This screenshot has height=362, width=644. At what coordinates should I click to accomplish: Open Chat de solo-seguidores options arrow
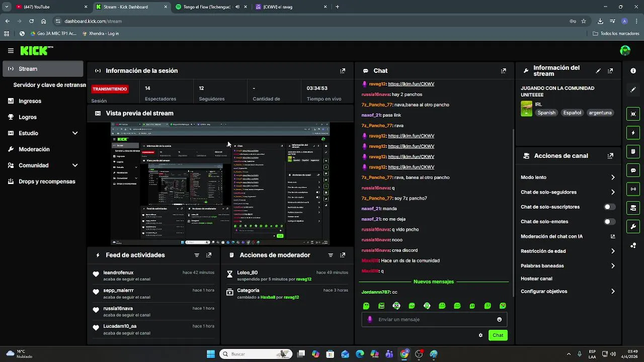[x=613, y=192]
